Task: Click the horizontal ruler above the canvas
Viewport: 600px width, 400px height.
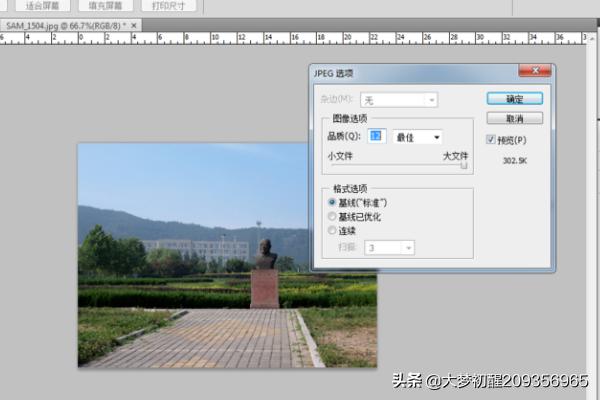Action: click(200, 38)
